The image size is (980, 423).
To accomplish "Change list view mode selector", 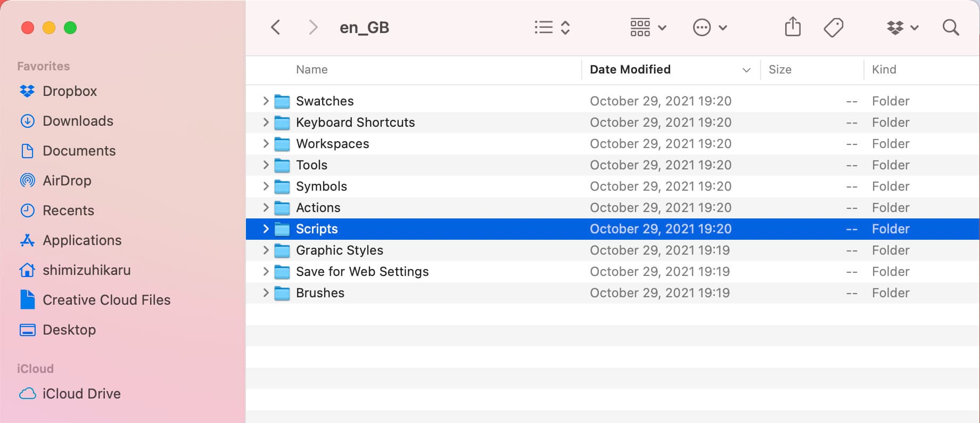I will (x=552, y=27).
